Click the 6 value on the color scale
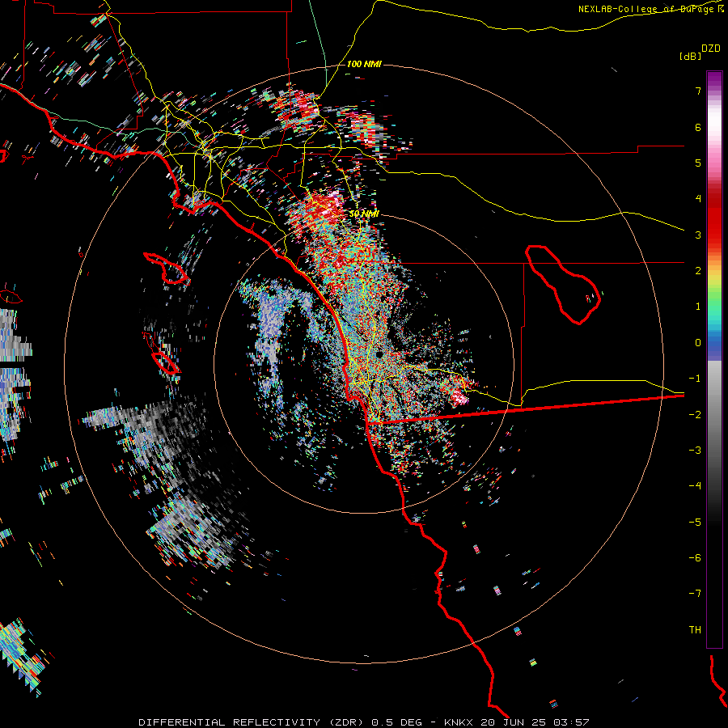Screen dimensions: 728x728 point(698,127)
